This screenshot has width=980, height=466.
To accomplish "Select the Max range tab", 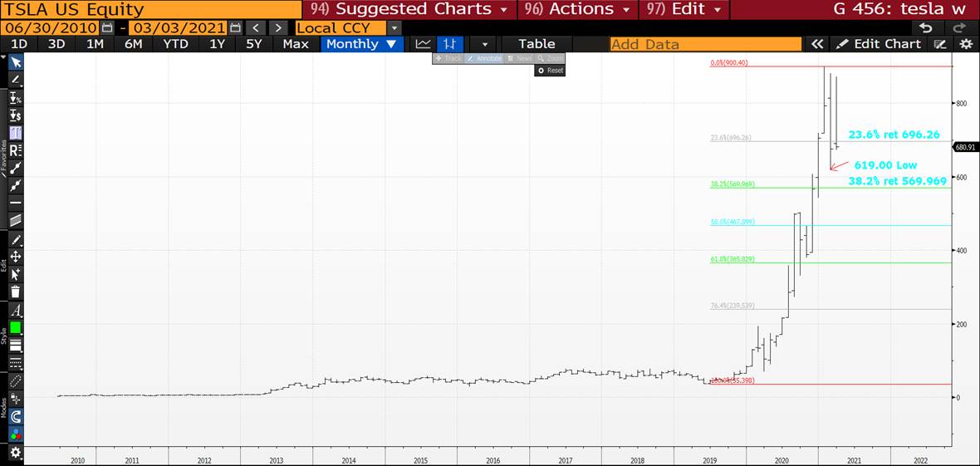I will click(x=296, y=44).
